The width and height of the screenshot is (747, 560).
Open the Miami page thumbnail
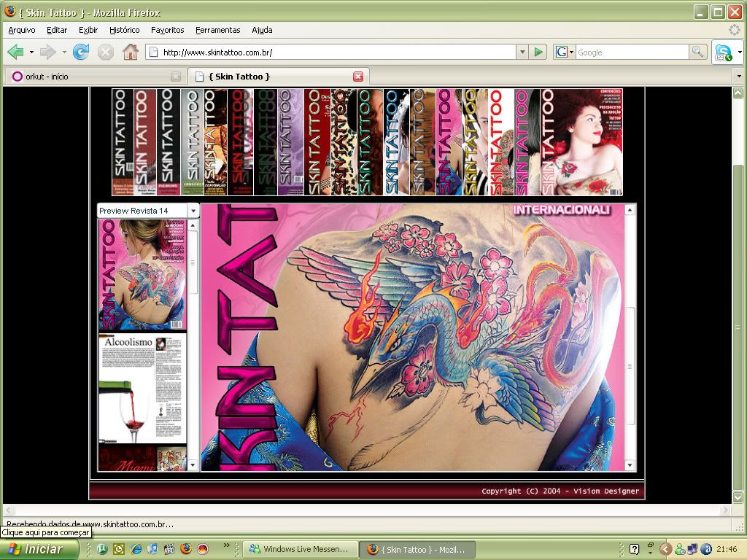(142, 459)
